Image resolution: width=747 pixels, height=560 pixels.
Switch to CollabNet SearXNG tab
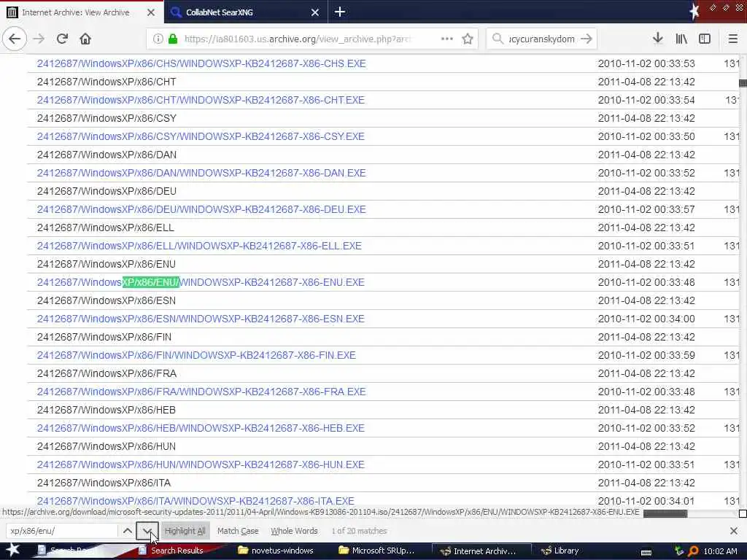pyautogui.click(x=246, y=12)
